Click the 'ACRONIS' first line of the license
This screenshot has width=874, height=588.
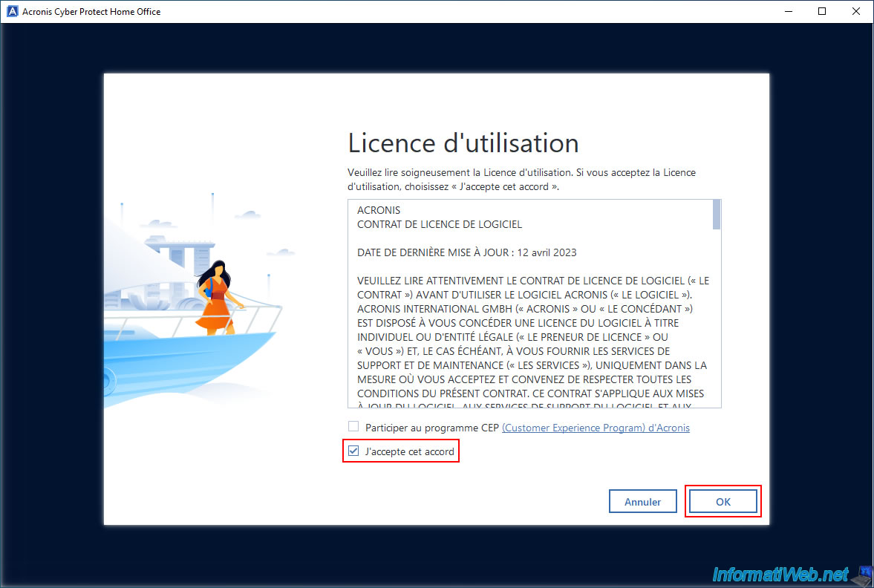[379, 210]
